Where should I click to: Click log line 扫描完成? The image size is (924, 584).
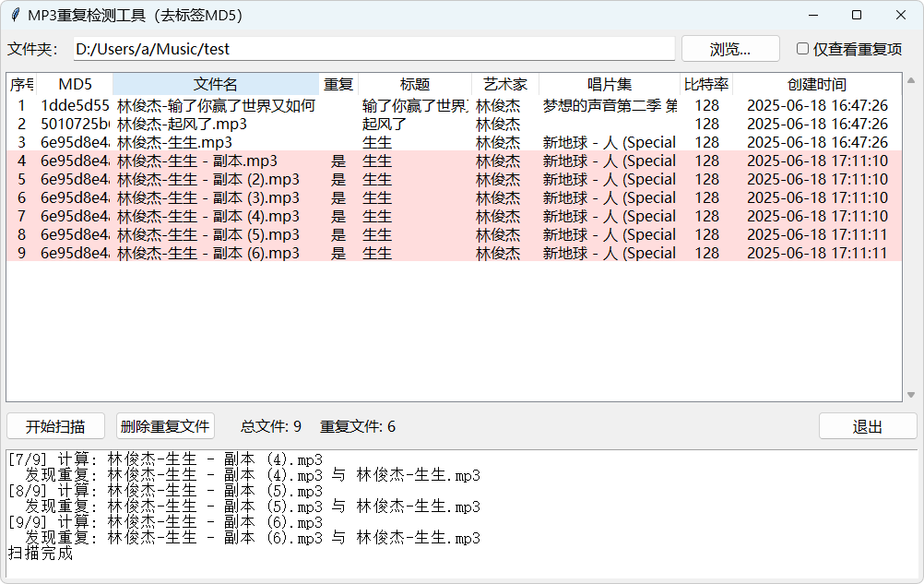click(x=40, y=554)
